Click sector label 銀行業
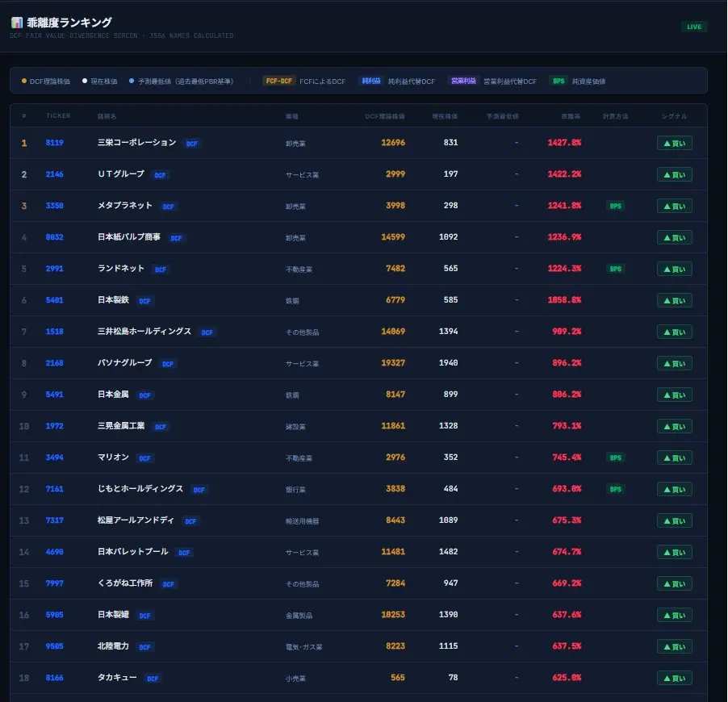This screenshot has width=728, height=702. 295,489
